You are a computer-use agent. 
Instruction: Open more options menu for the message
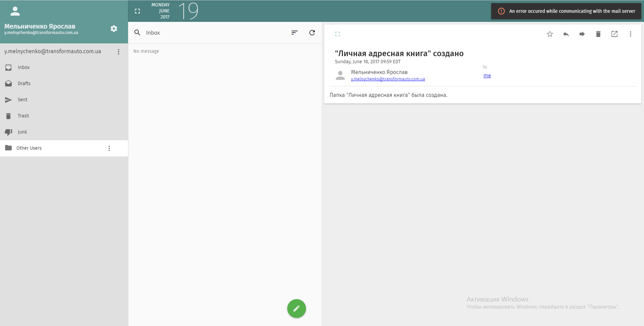pyautogui.click(x=631, y=34)
